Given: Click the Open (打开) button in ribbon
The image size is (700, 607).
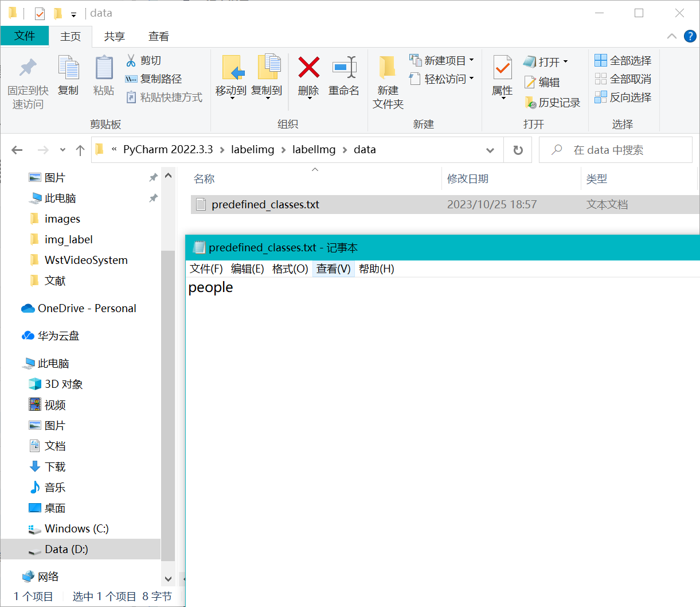Looking at the screenshot, I should 545,61.
